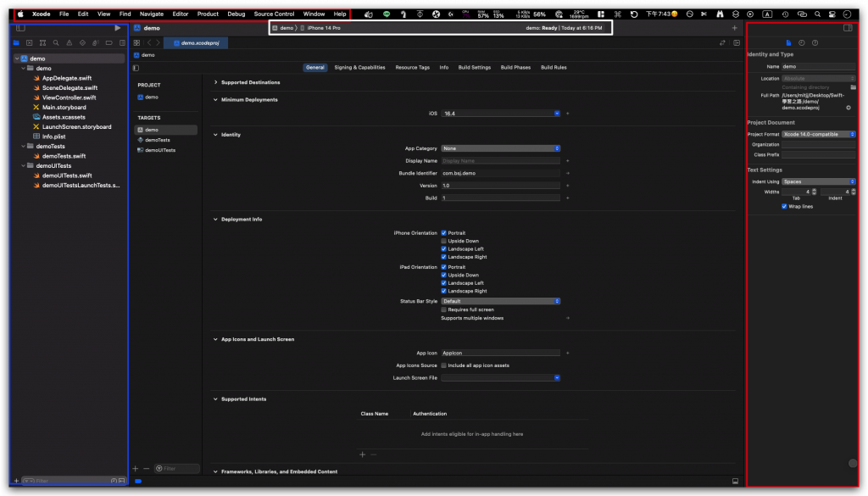Add a new target with the plus button
868x496 pixels.
coord(135,468)
